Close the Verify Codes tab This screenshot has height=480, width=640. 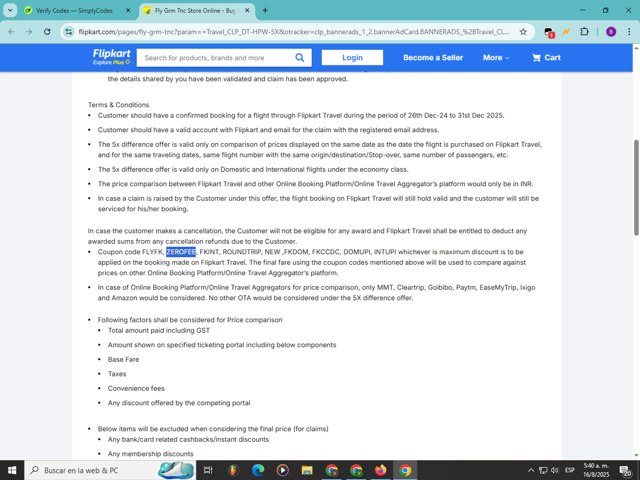tap(128, 11)
